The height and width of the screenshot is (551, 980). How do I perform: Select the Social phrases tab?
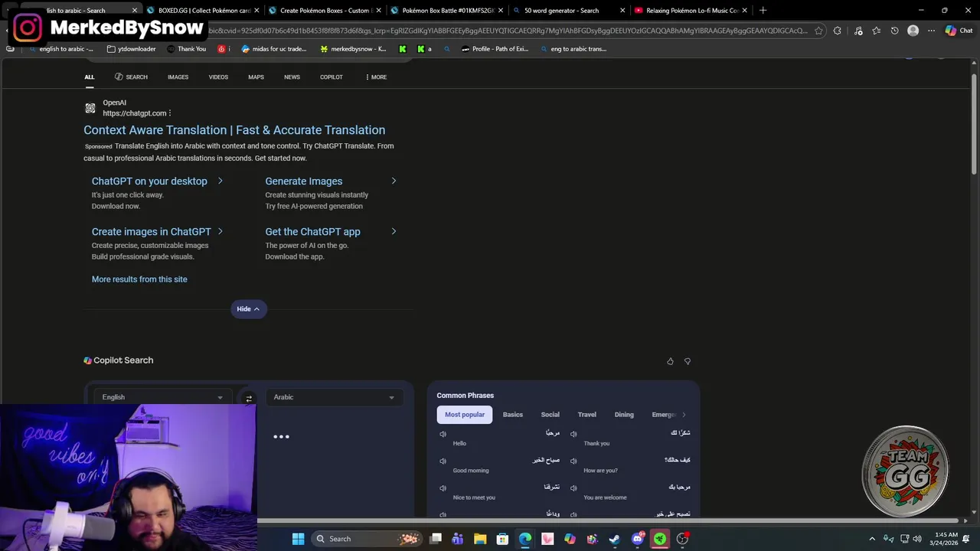tap(550, 415)
